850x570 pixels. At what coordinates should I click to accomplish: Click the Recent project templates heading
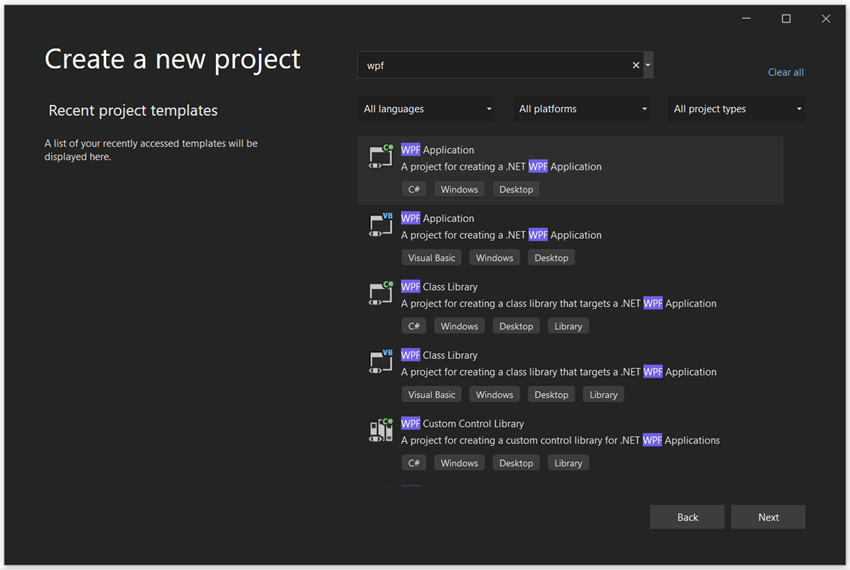(133, 111)
